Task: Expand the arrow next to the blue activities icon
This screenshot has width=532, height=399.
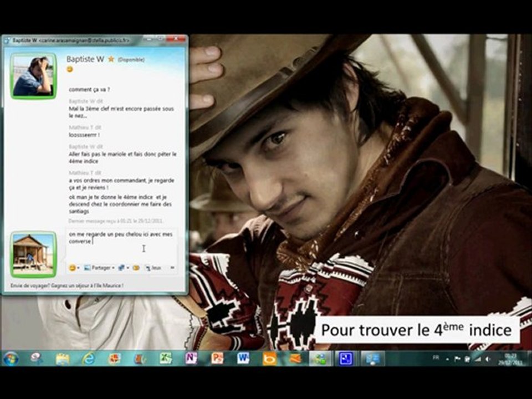Action: tap(128, 268)
